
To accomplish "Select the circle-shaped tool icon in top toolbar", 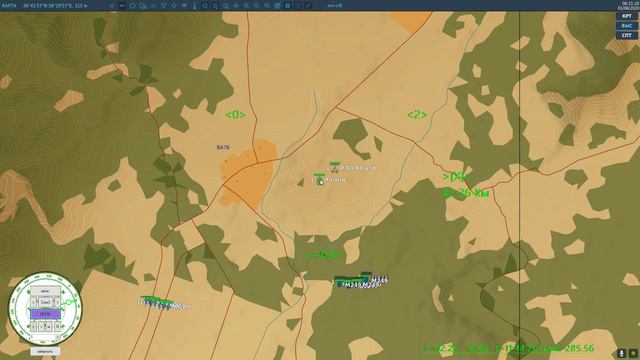I will 132,6.
